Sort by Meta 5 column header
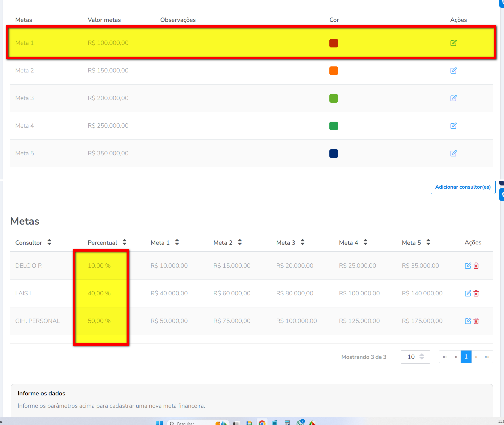Screen dimensions: 504x425 click(428, 242)
